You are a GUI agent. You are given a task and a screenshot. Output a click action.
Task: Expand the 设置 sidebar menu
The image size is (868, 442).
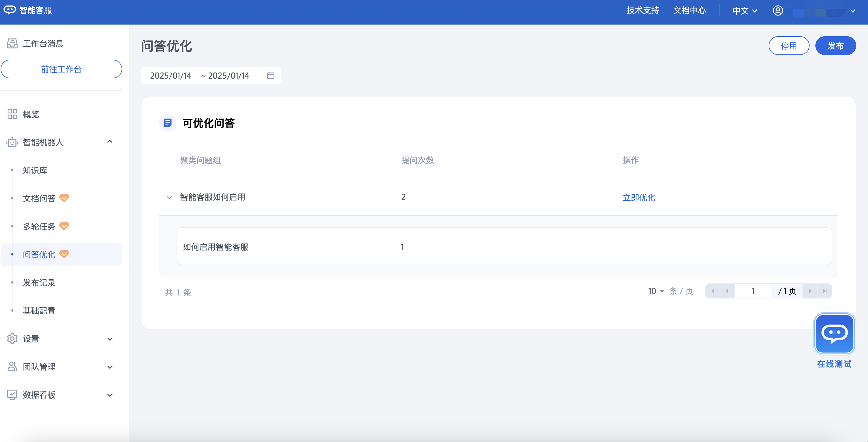[x=110, y=339]
